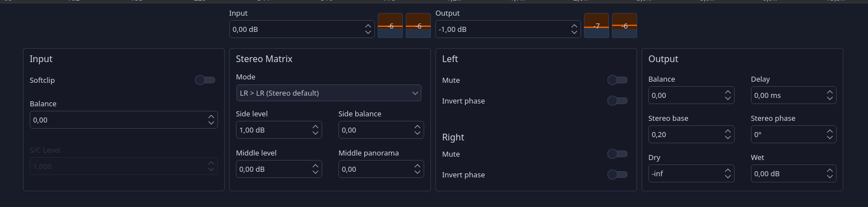The image size is (868, 207).
Task: Decrease top Output gain with down arrow
Action: tap(574, 32)
